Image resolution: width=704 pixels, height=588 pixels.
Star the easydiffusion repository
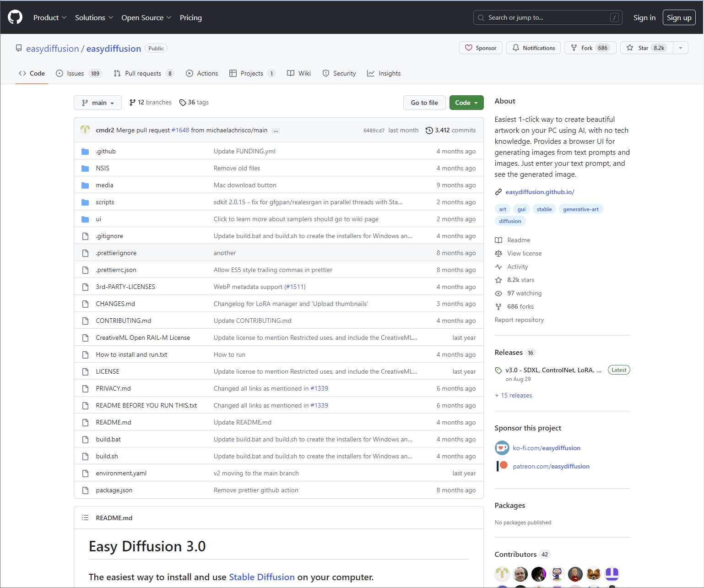tap(646, 48)
